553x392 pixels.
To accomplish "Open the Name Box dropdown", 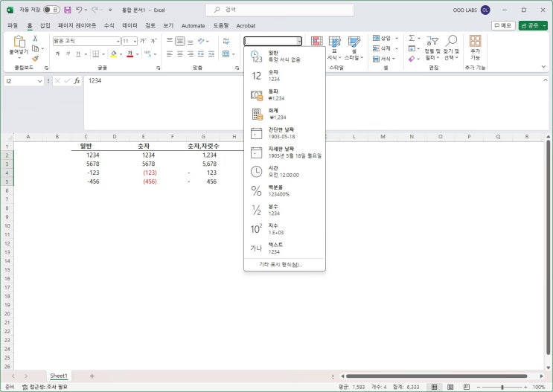I will [39, 81].
